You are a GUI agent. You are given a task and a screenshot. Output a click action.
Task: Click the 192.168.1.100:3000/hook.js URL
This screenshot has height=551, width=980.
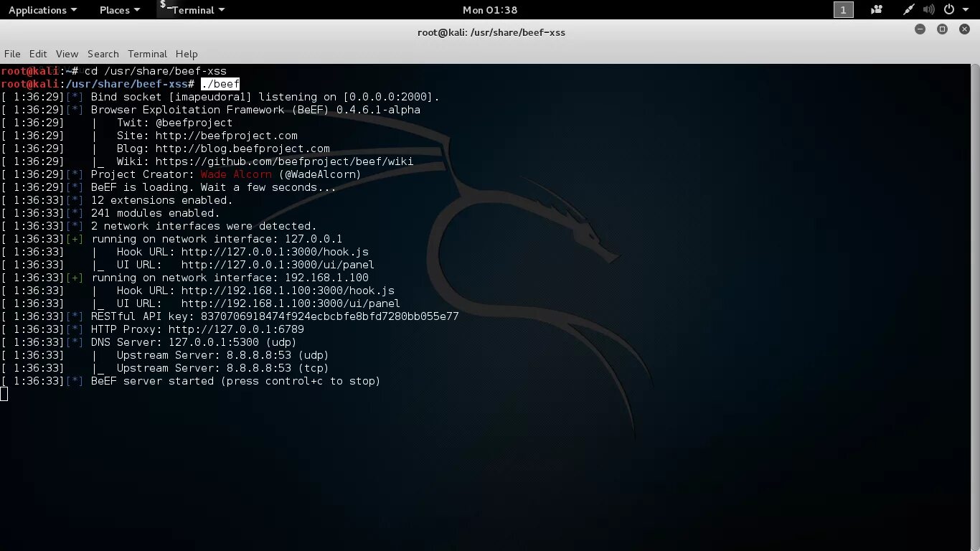[288, 291]
